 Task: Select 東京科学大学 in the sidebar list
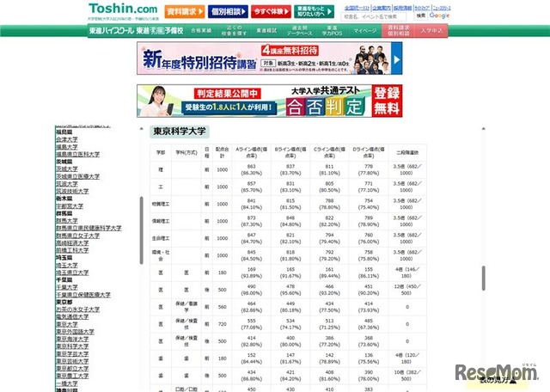(72, 346)
